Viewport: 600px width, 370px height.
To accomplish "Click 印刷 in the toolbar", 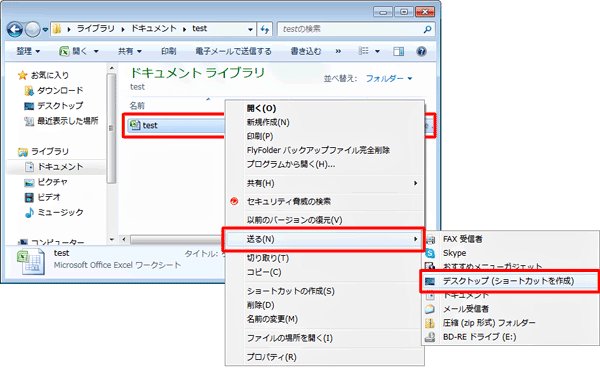I will [x=168, y=51].
